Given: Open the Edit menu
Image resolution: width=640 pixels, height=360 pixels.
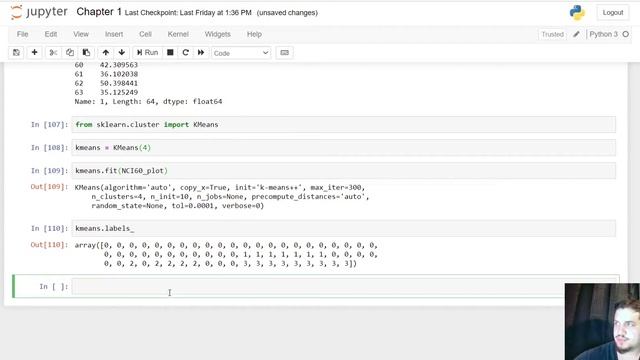Looking at the screenshot, I should pyautogui.click(x=51, y=34).
